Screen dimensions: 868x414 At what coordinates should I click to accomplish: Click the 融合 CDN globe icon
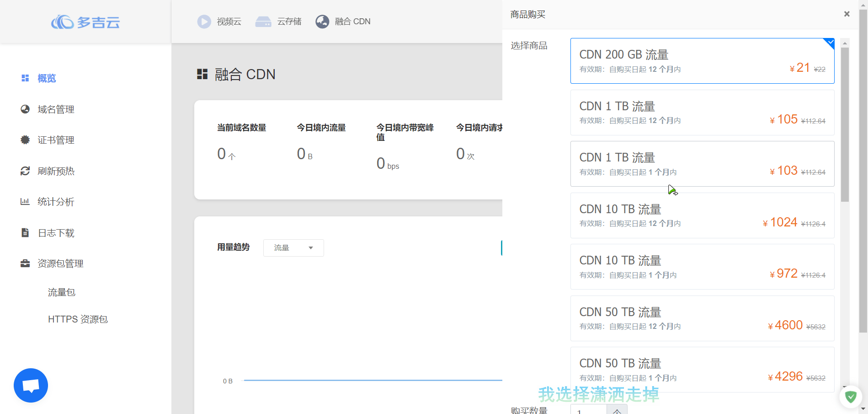[323, 21]
